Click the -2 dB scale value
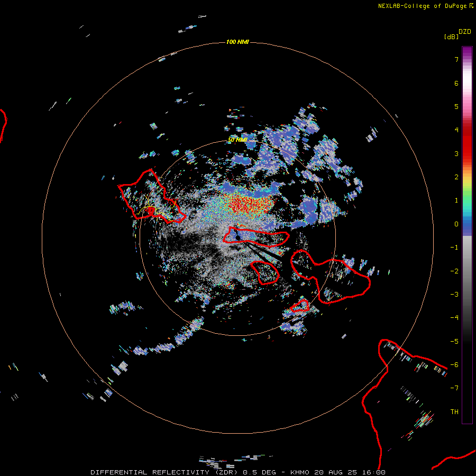Screen dimensions: 476x476 [454, 271]
